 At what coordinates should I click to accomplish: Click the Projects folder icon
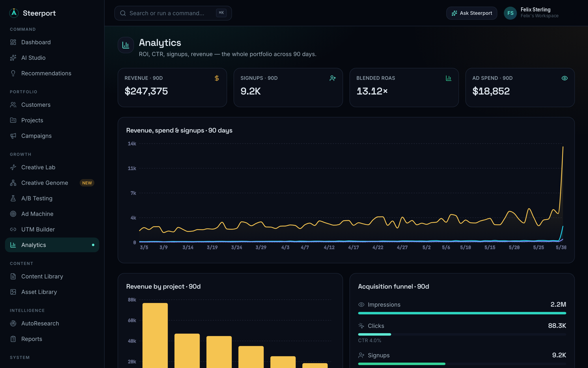[x=13, y=120]
